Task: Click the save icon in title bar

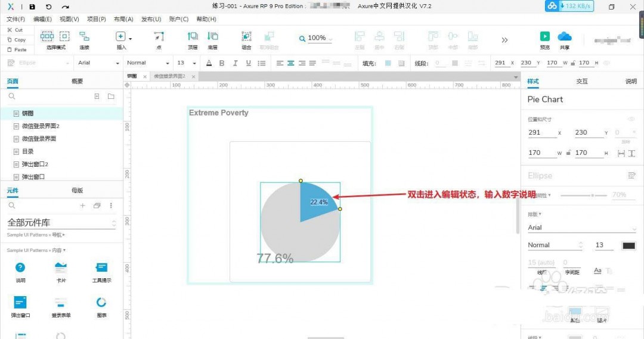Action: (32, 7)
